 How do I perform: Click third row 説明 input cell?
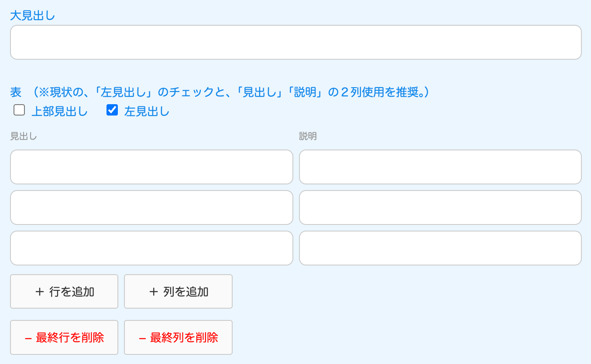(x=440, y=248)
